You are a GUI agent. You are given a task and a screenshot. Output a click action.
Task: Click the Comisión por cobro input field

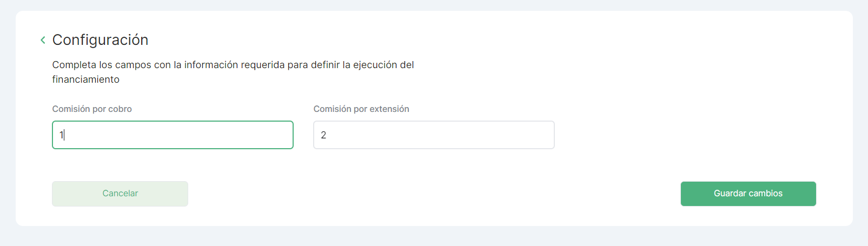click(173, 135)
